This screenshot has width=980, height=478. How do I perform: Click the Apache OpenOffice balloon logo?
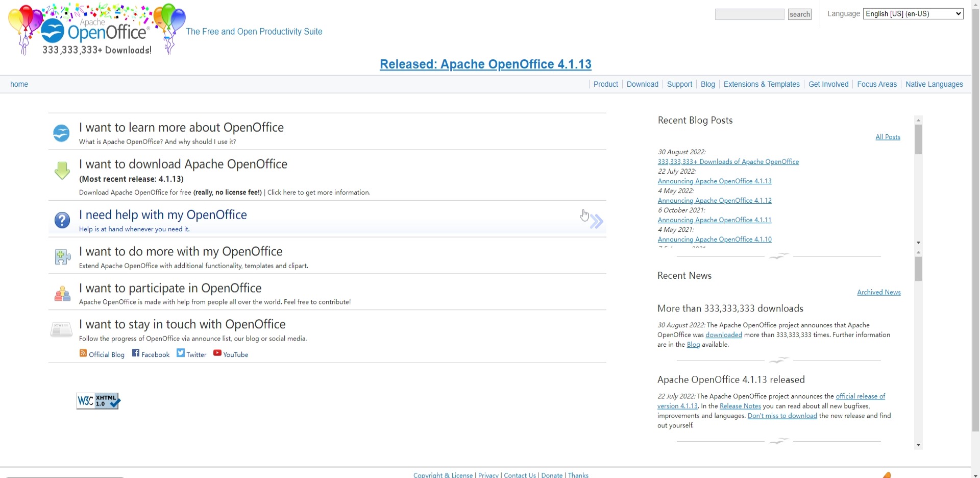[x=97, y=29]
